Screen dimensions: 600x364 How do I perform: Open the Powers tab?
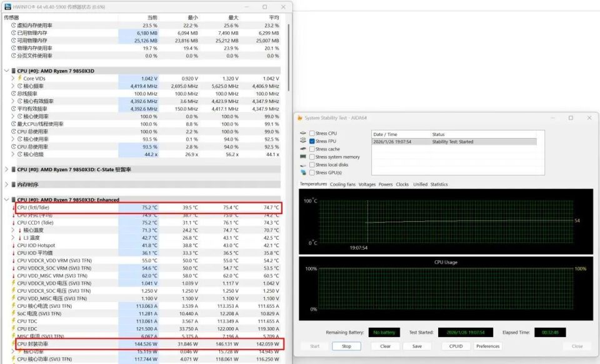[386, 184]
